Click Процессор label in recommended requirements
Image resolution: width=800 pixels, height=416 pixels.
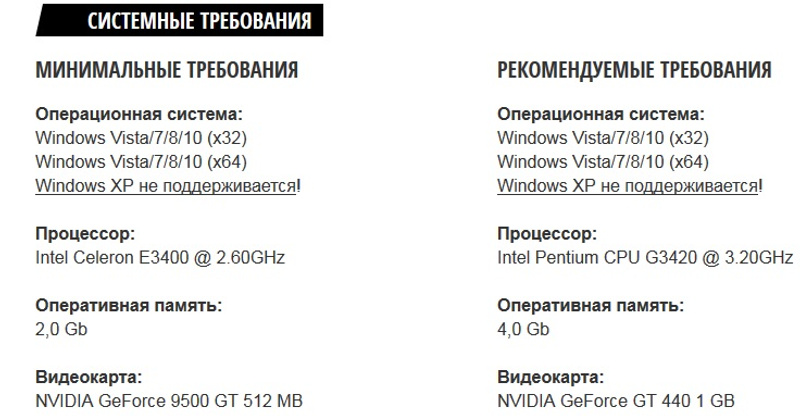546,234
